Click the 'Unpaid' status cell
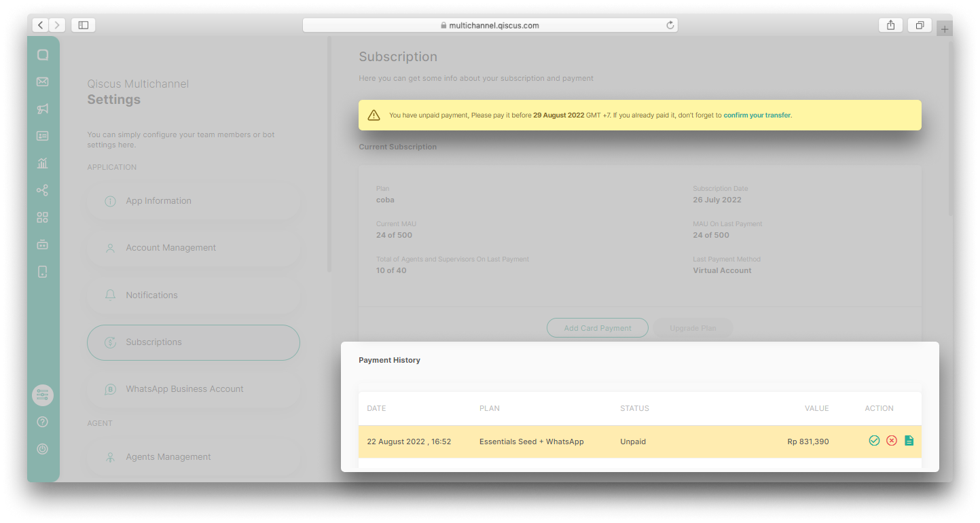Image resolution: width=980 pixels, height=523 pixels. tap(633, 441)
